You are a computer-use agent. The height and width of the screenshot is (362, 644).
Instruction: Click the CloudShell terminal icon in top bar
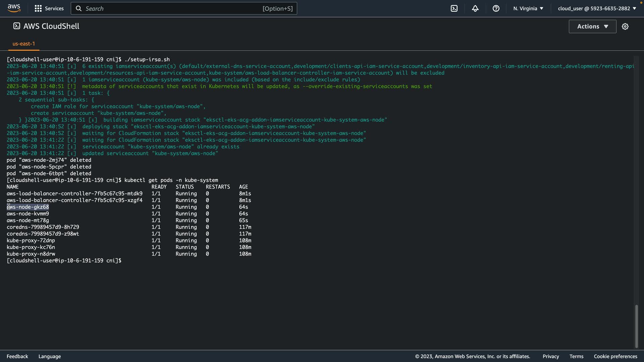(x=454, y=8)
